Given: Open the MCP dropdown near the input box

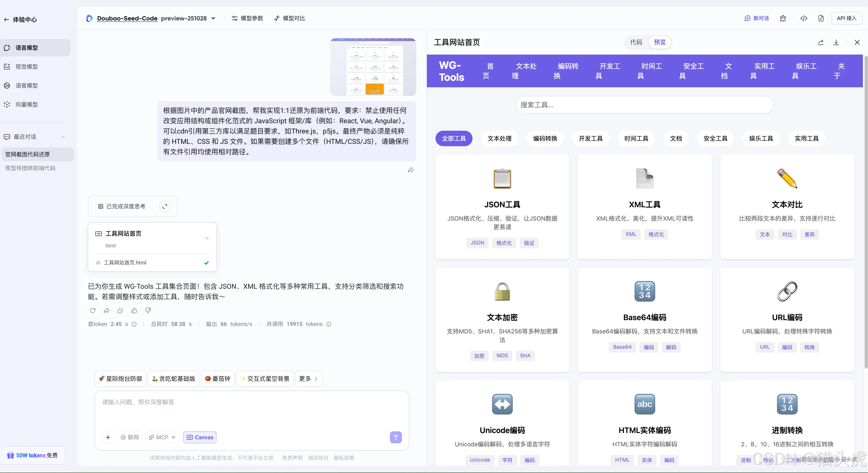Looking at the screenshot, I should tap(162, 437).
